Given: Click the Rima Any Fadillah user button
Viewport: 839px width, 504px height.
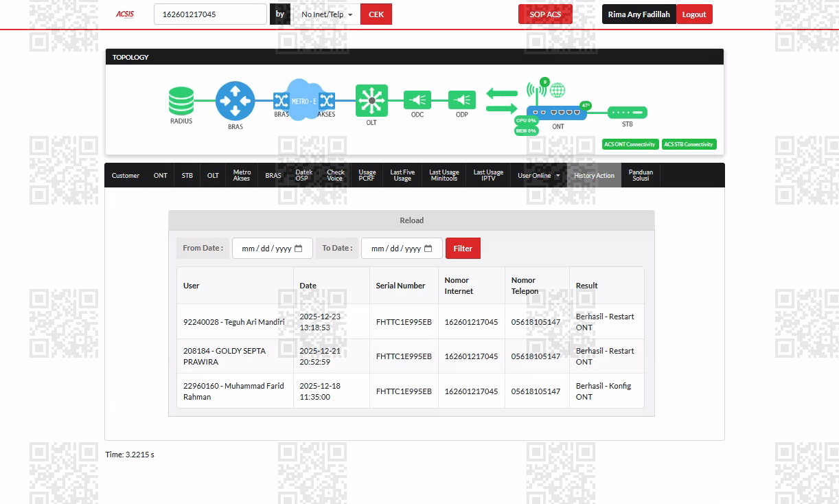Looking at the screenshot, I should [x=639, y=14].
